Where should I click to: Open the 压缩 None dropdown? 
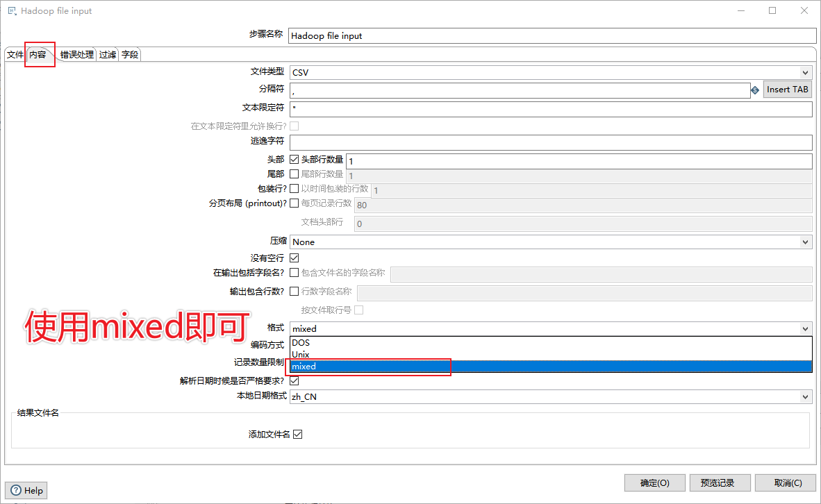tap(551, 242)
